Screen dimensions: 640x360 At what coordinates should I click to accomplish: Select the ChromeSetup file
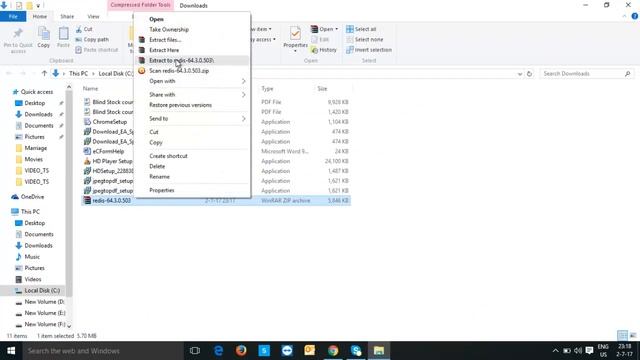coord(109,122)
